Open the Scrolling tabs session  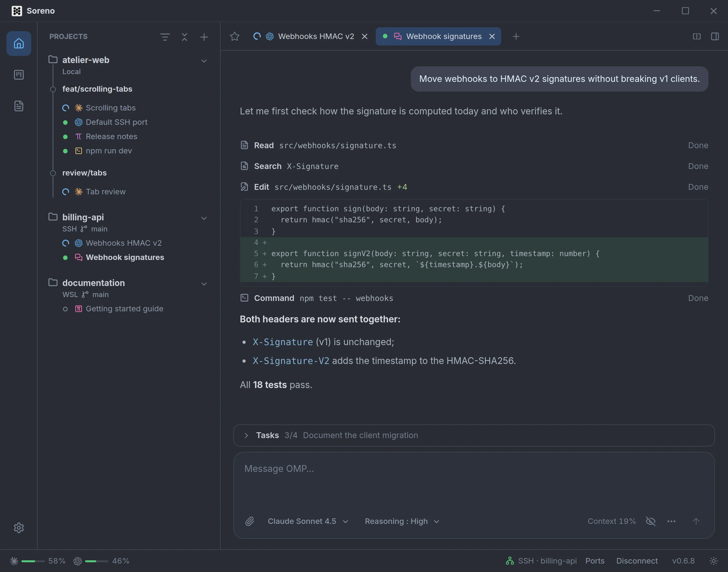[110, 108]
